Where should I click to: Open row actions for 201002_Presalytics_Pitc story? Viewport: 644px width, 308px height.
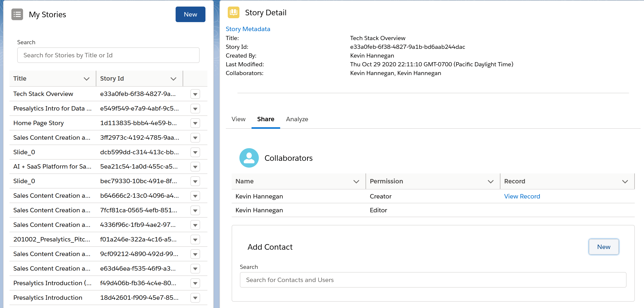point(195,240)
